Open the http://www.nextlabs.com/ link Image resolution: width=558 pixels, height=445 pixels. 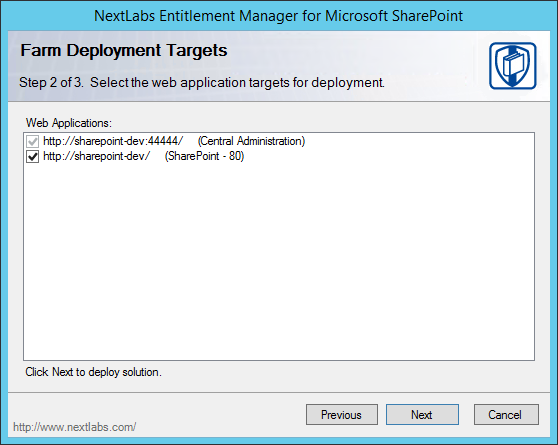click(74, 427)
